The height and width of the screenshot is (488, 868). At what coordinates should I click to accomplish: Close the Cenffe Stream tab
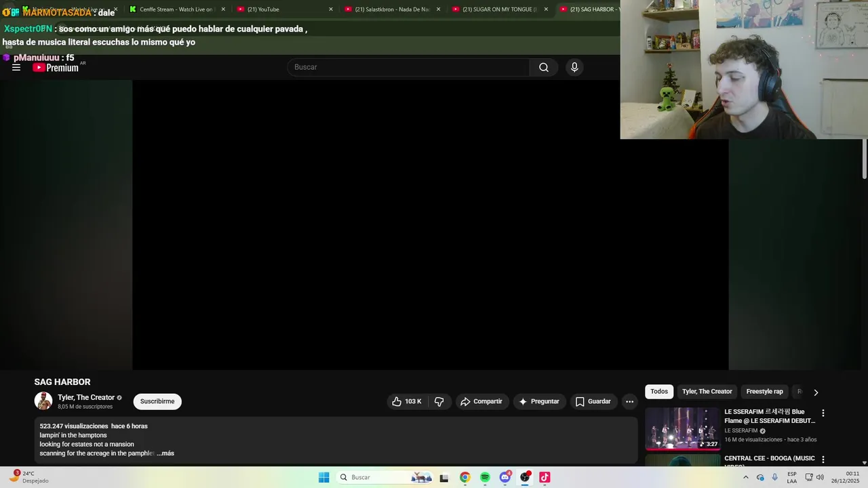click(x=223, y=9)
